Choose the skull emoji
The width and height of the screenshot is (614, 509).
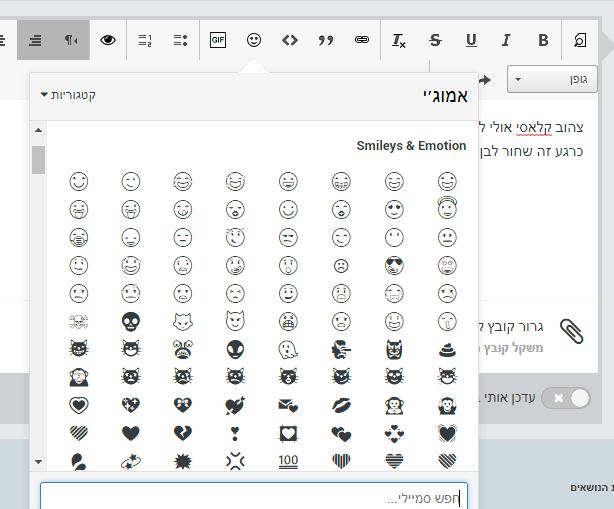click(x=131, y=321)
